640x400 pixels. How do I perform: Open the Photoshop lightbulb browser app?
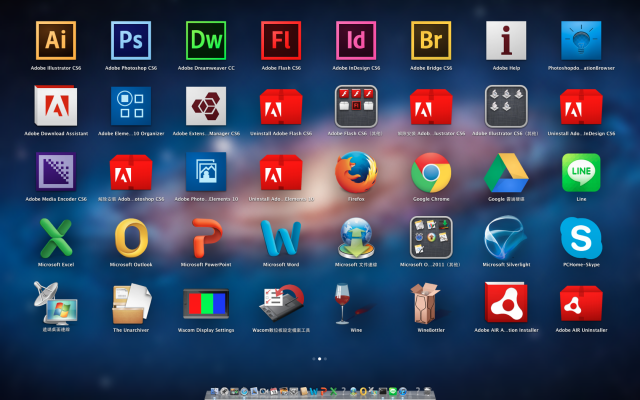coord(581,40)
